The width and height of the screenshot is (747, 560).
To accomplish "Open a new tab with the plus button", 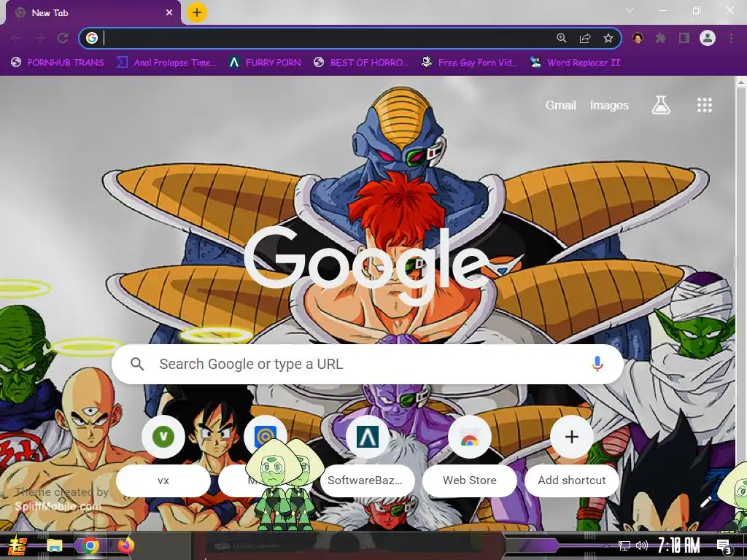I will point(197,12).
